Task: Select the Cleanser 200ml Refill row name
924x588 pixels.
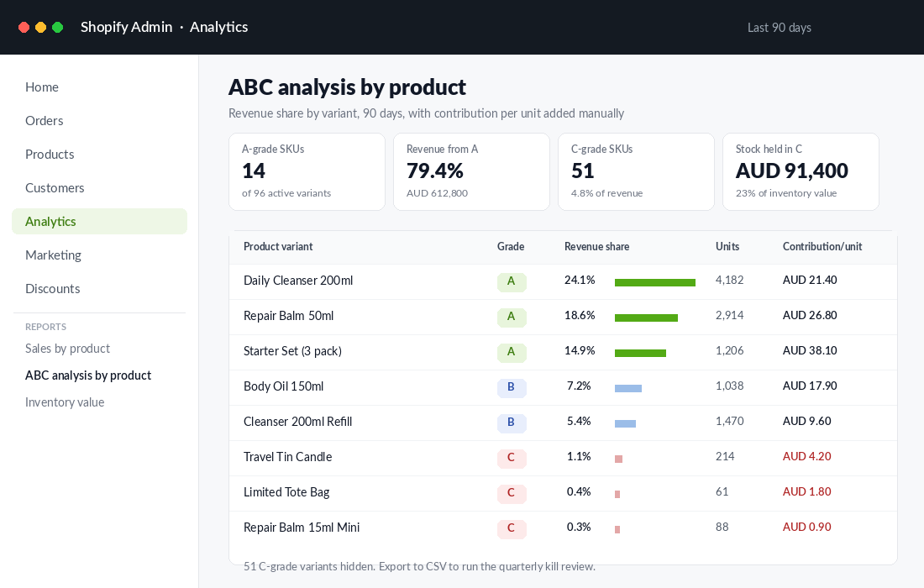Action: [297, 422]
